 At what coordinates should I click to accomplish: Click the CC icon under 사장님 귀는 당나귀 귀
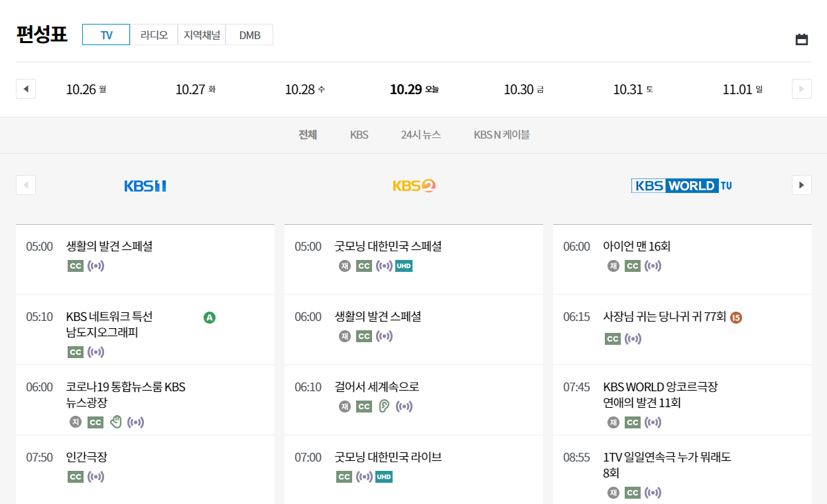pos(613,339)
